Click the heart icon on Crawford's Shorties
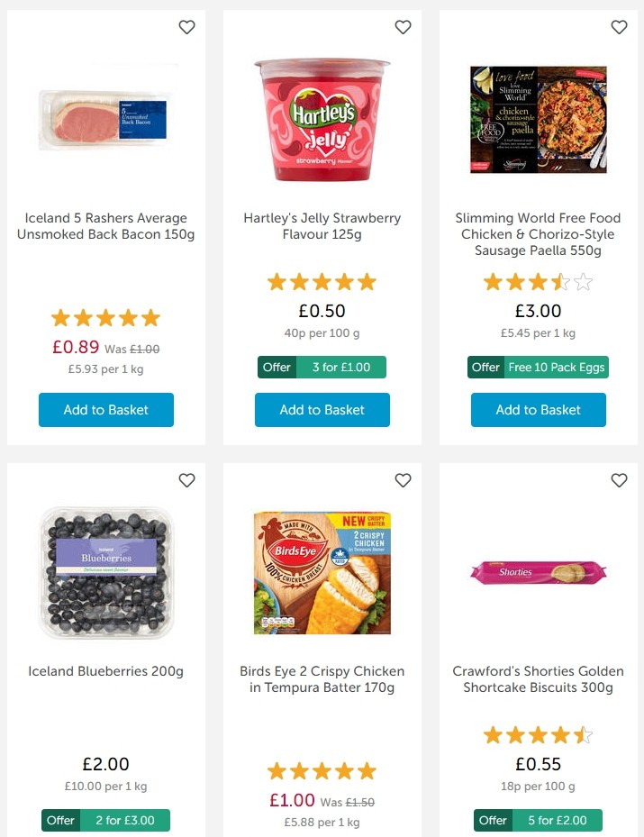Screen dimensions: 644x837 click(x=619, y=480)
